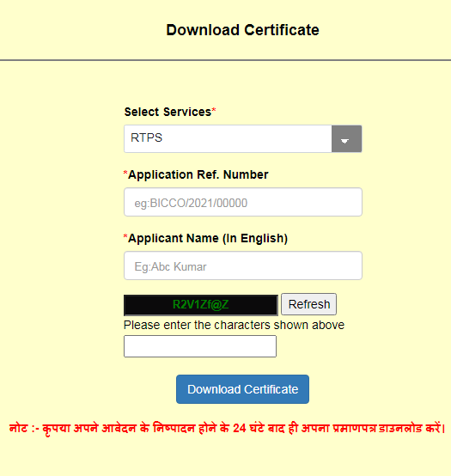Click the placeholder eg:BICCO/2021/00000 text
451x476 pixels.
[x=191, y=203]
